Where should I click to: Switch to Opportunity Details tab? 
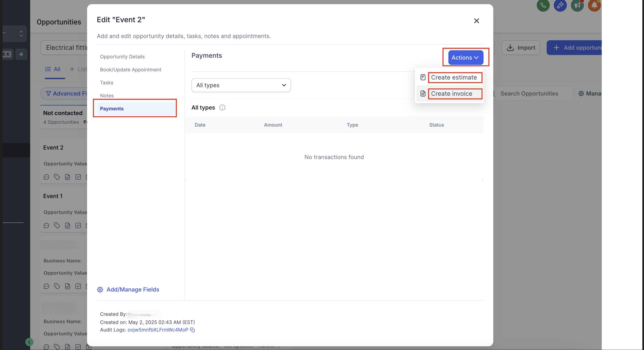point(122,56)
